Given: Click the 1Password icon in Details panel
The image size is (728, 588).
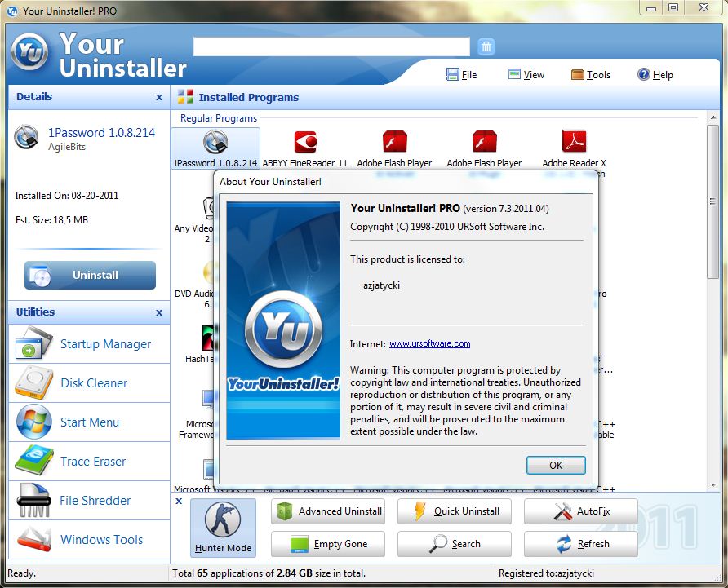Looking at the screenshot, I should (26, 137).
